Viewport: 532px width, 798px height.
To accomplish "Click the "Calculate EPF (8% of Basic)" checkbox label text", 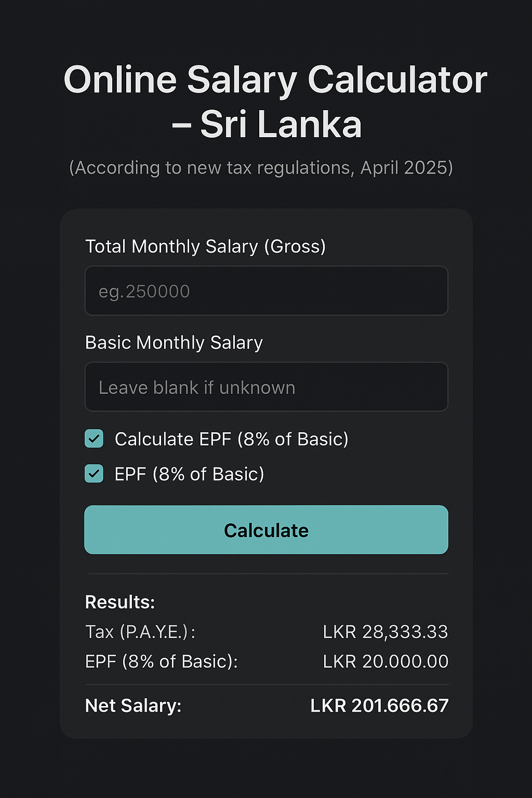I will 231,440.
